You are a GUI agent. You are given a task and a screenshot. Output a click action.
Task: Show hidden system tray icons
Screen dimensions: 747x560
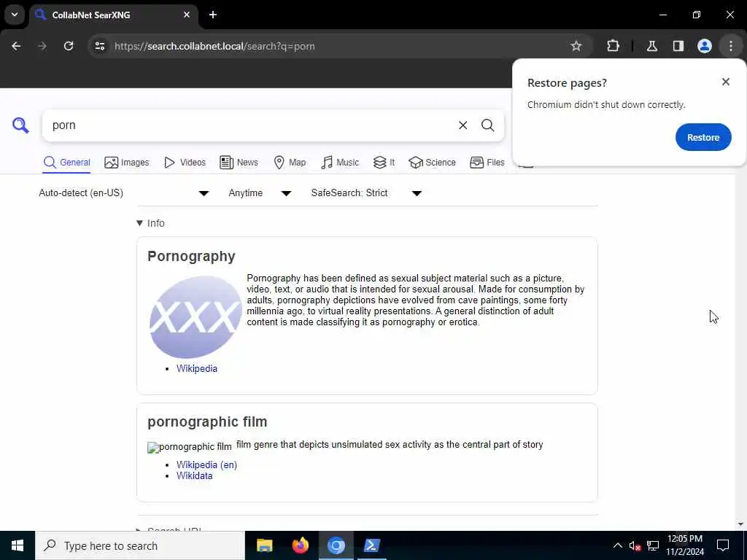617,545
